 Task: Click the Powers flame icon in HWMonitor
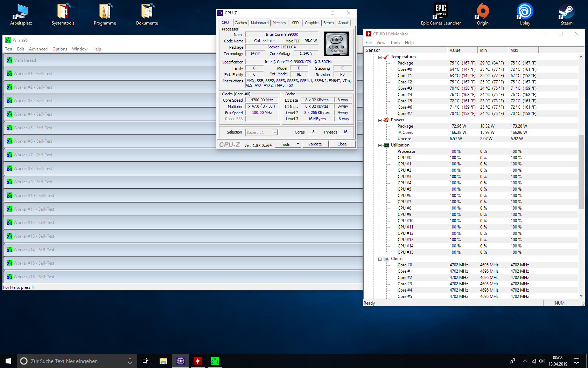pyautogui.click(x=386, y=120)
